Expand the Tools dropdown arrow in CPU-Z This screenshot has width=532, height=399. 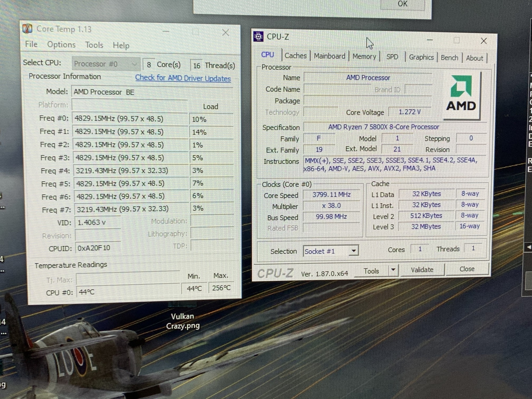tap(393, 270)
